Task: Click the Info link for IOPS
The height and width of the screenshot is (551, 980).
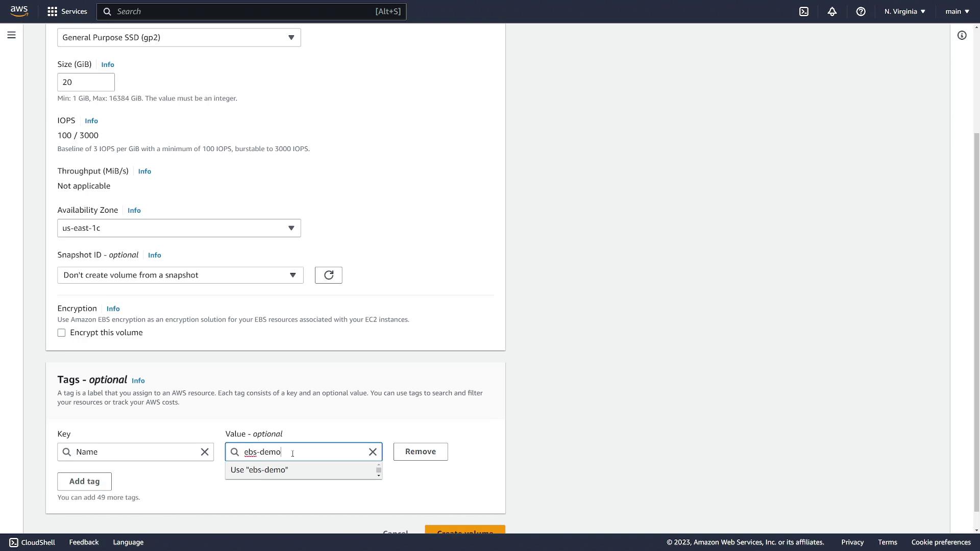Action: [x=91, y=120]
